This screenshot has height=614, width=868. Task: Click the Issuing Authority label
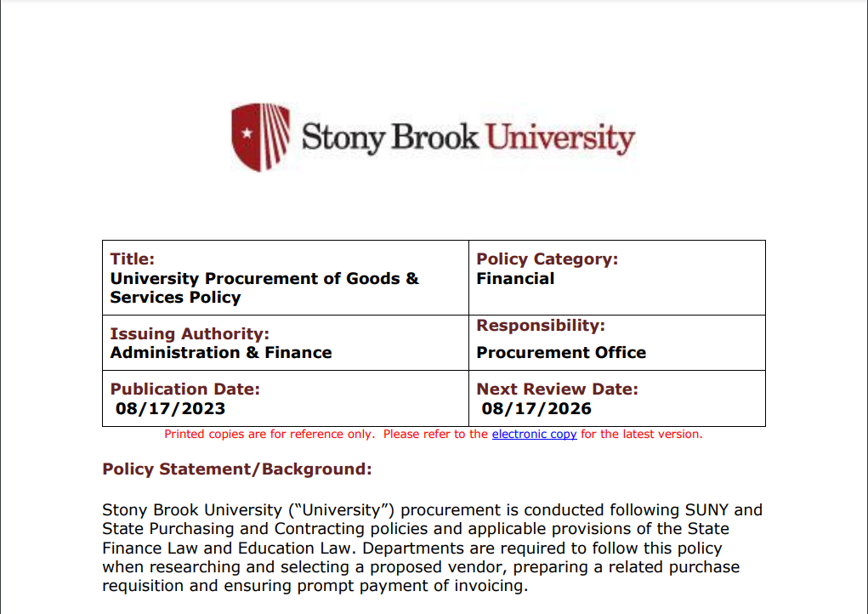(190, 333)
